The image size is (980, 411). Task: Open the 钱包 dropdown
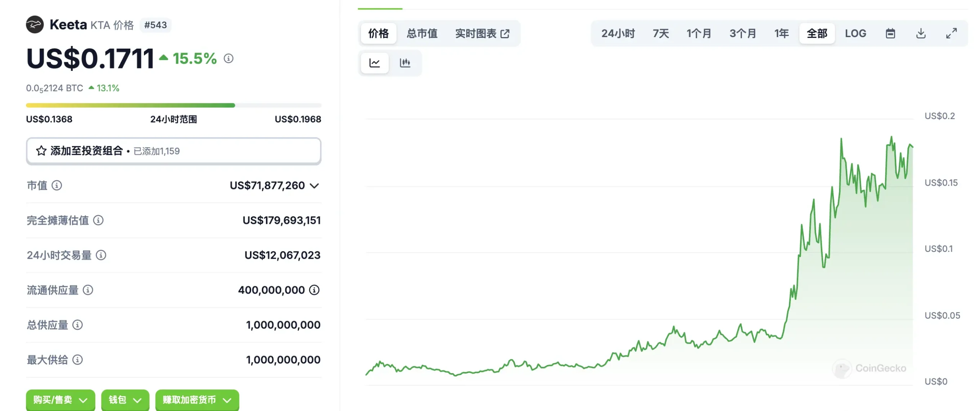pyautogui.click(x=125, y=400)
